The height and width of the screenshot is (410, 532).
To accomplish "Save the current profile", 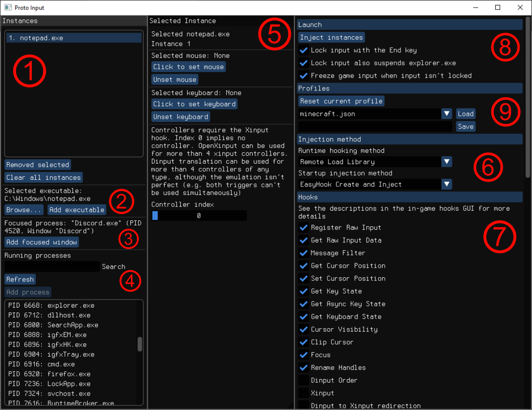I will (x=465, y=126).
